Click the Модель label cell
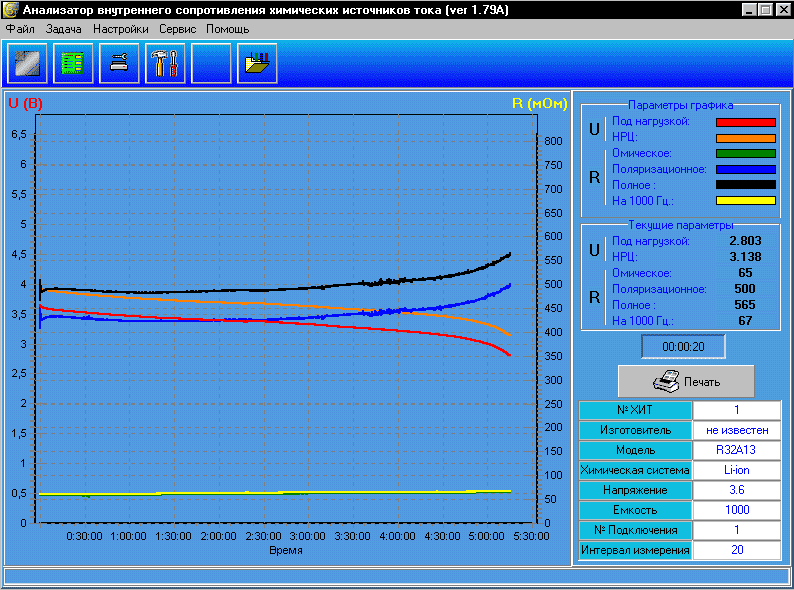Screen dimensions: 794x590 coord(635,450)
